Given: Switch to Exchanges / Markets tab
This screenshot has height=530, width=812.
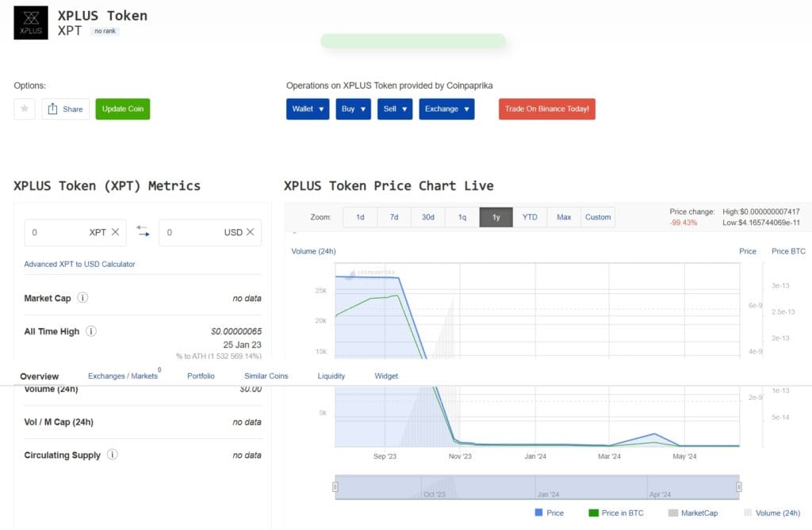Looking at the screenshot, I should (123, 376).
